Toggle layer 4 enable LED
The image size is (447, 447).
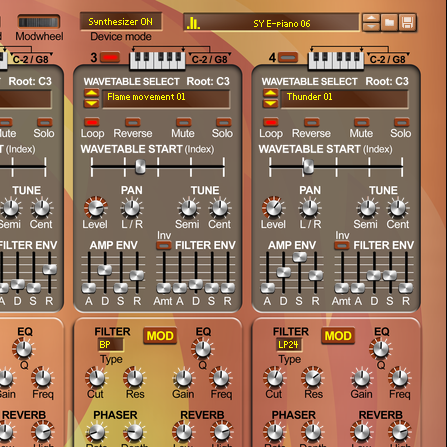pos(288,57)
